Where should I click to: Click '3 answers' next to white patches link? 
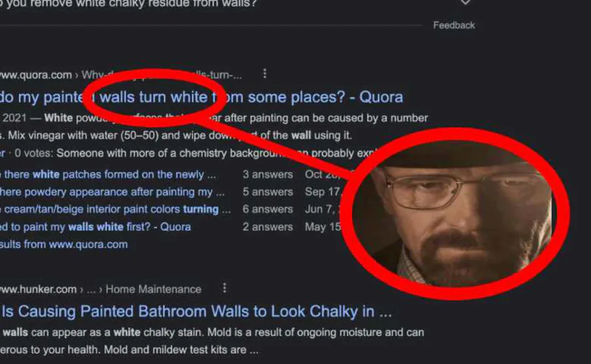[x=268, y=174]
